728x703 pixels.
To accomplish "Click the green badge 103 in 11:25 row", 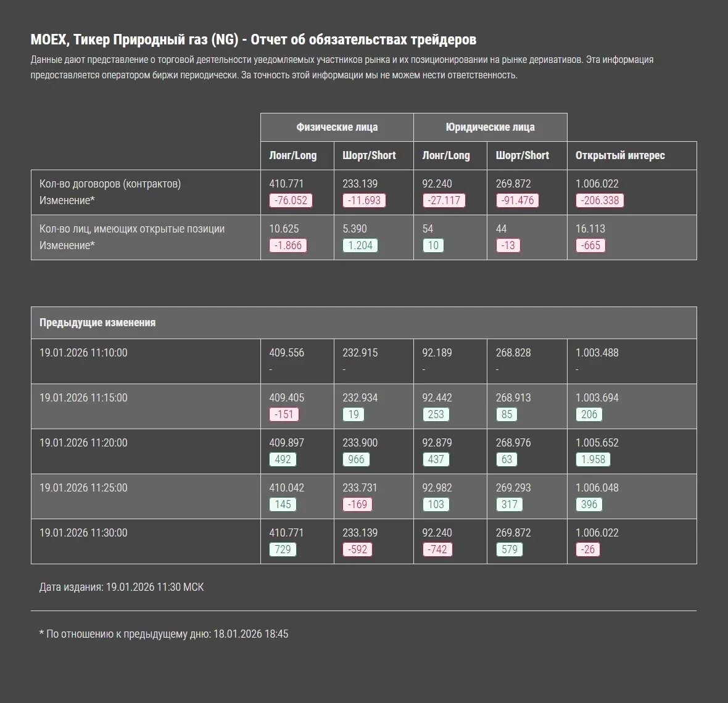I will tap(436, 504).
